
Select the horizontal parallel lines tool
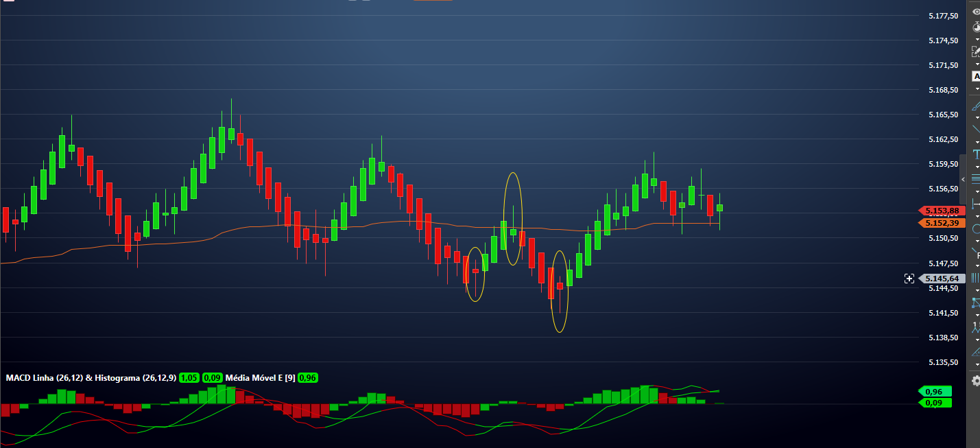pyautogui.click(x=975, y=178)
